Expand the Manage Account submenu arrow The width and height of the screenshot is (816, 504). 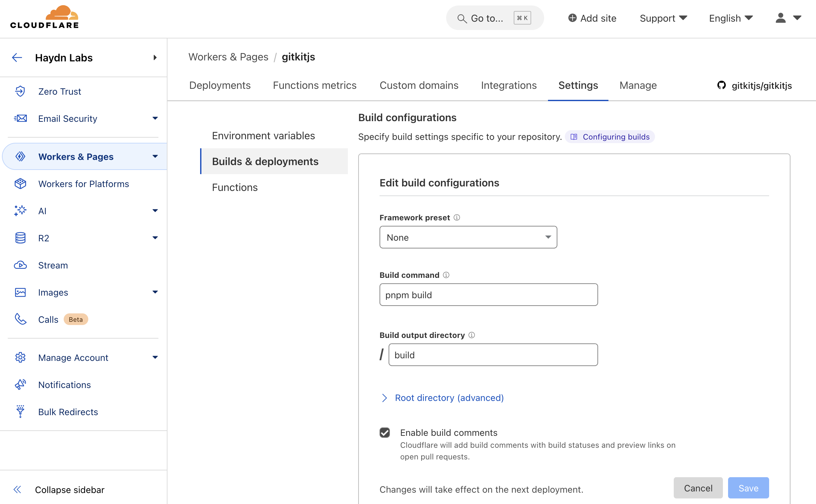point(155,357)
